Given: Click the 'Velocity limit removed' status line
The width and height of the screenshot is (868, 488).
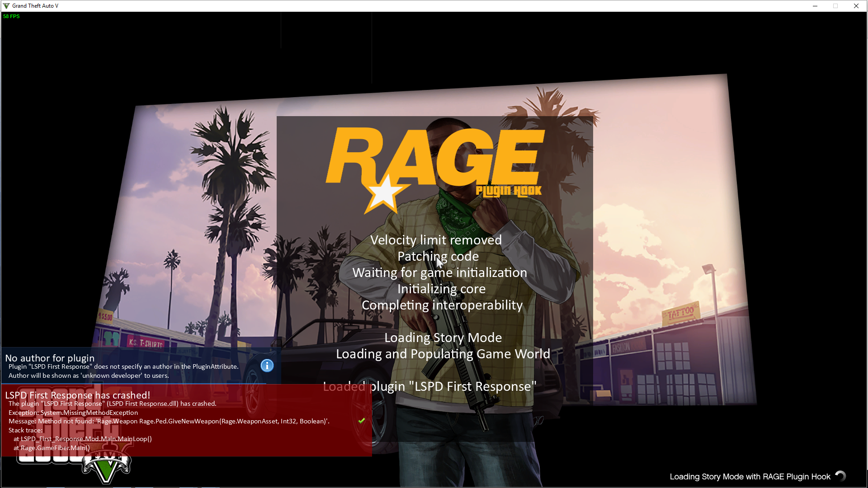Looking at the screenshot, I should 436,240.
